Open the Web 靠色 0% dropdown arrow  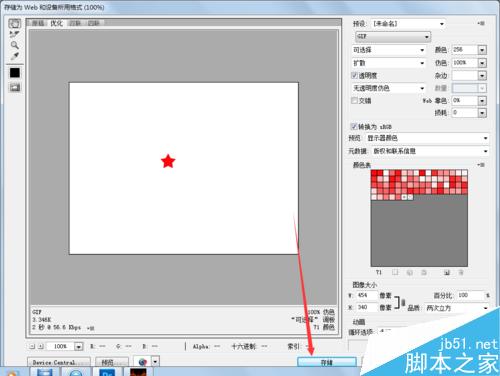(482, 101)
